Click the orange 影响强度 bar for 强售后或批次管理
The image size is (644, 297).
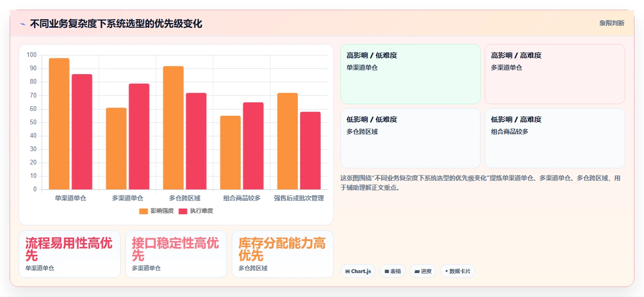[x=287, y=141]
